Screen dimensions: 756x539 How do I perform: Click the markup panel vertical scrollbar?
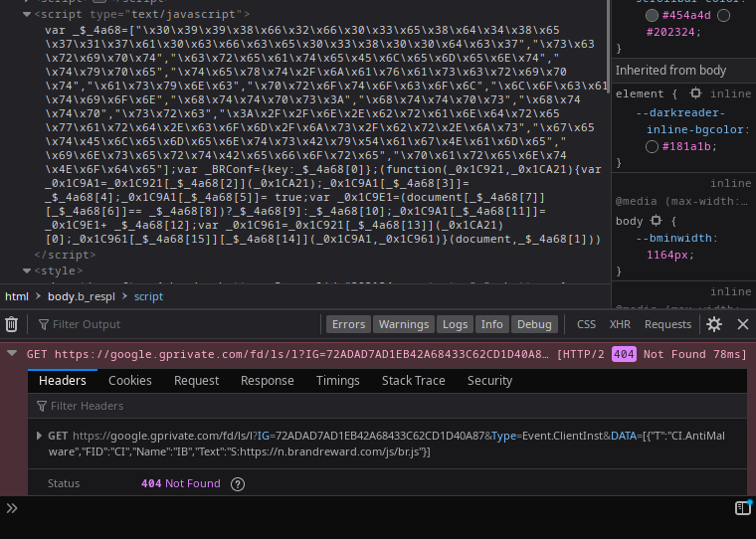pyautogui.click(x=608, y=47)
